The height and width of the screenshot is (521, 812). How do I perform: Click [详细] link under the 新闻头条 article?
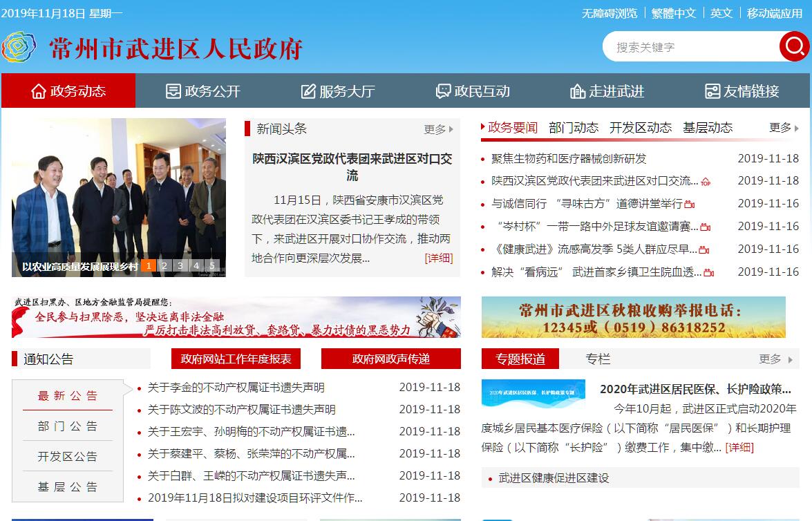click(x=439, y=258)
